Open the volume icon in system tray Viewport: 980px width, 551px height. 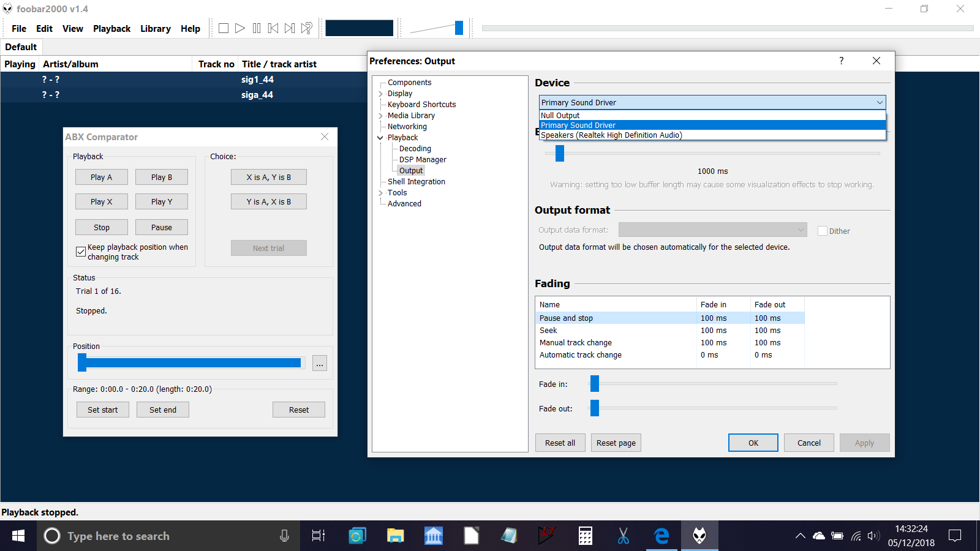pos(873,536)
